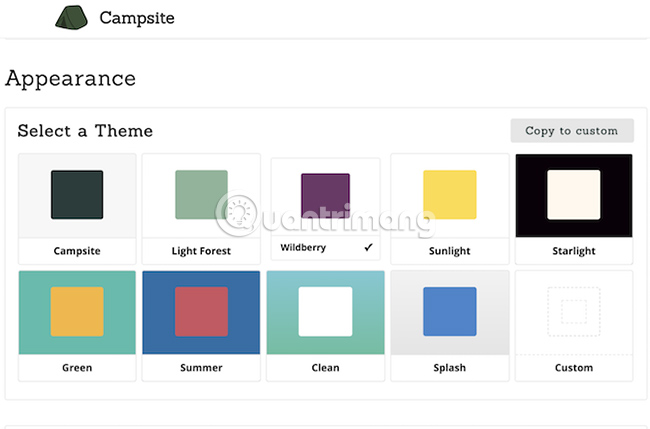The image size is (650, 429).
Task: Click the Custom theme label
Action: 573,368
